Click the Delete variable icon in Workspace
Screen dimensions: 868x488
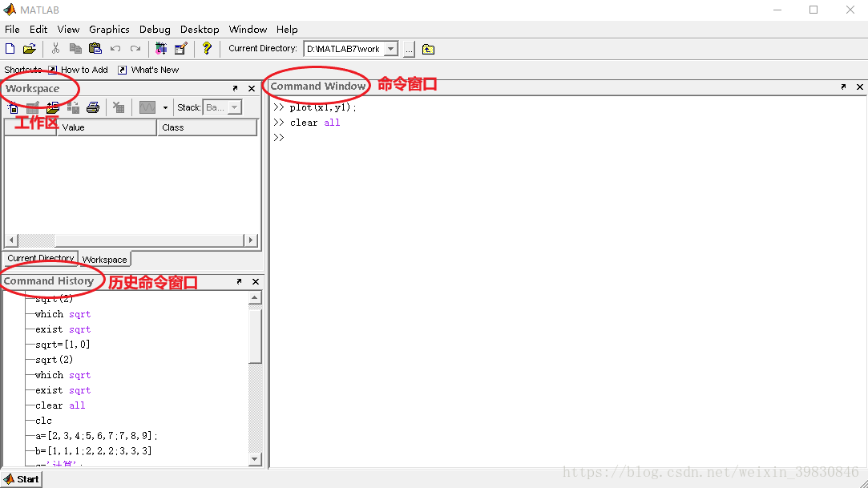119,107
